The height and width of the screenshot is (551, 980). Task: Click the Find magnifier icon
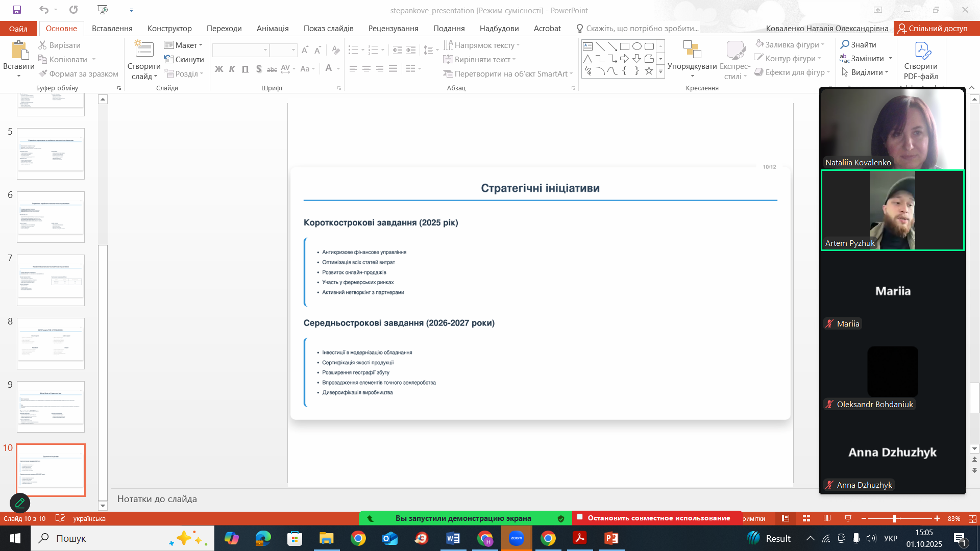845,45
